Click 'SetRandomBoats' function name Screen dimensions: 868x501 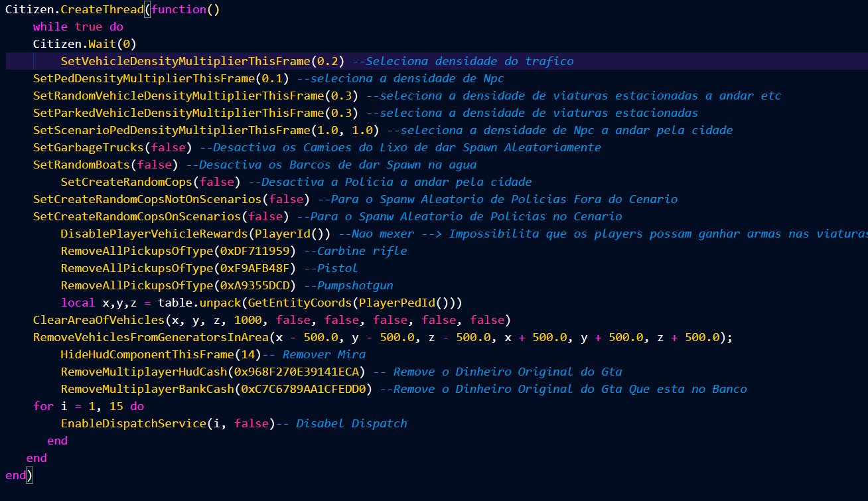[82, 165]
